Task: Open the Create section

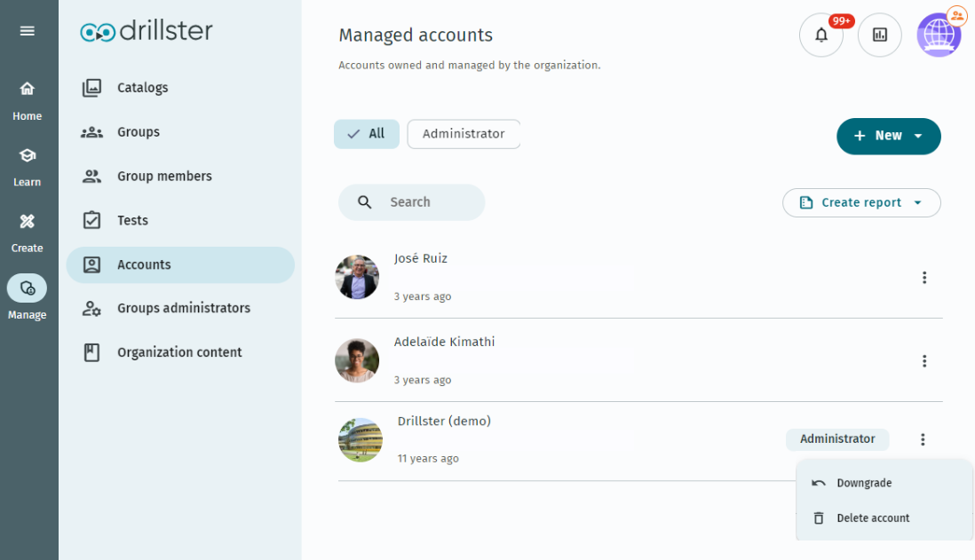Action: pos(27,233)
